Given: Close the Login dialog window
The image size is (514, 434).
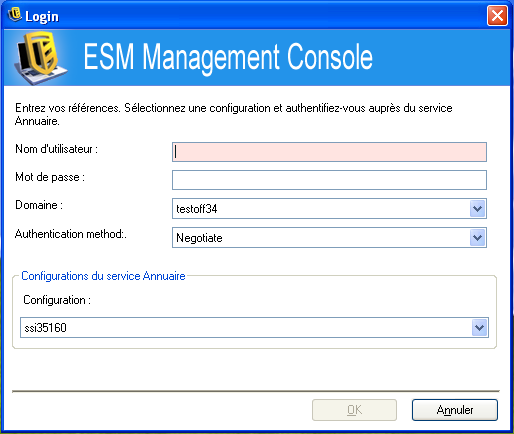Looking at the screenshot, I should click(x=497, y=15).
